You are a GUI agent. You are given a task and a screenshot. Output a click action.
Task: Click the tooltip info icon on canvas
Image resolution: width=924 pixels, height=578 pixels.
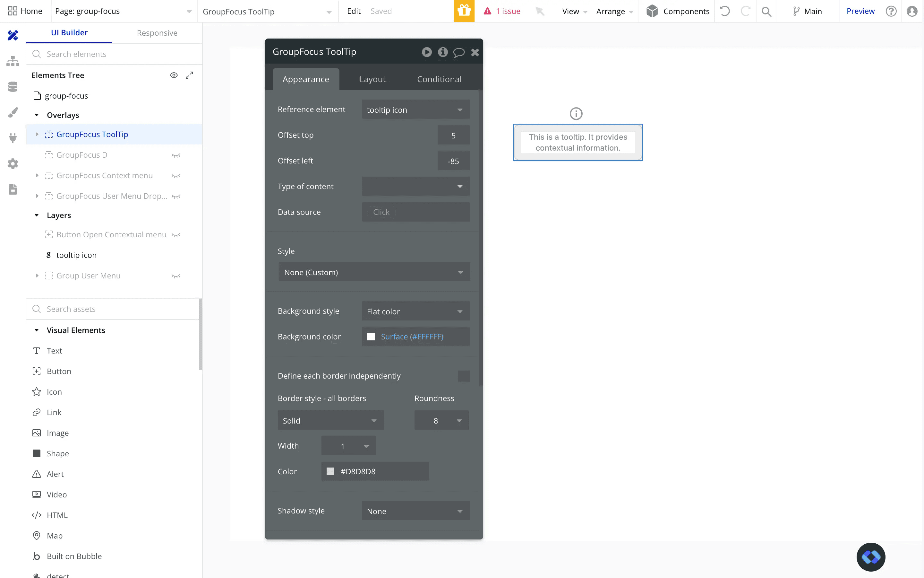[x=576, y=114]
